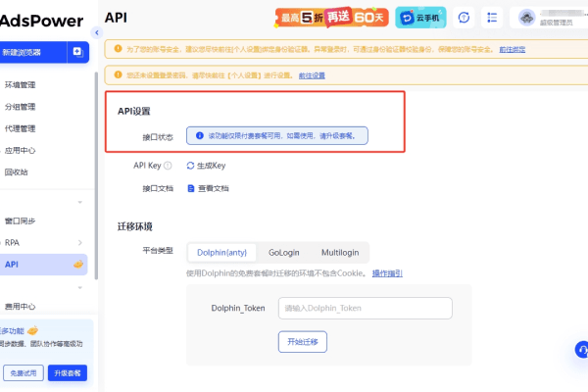Click the update/refresh circle icon in header

pos(464,18)
